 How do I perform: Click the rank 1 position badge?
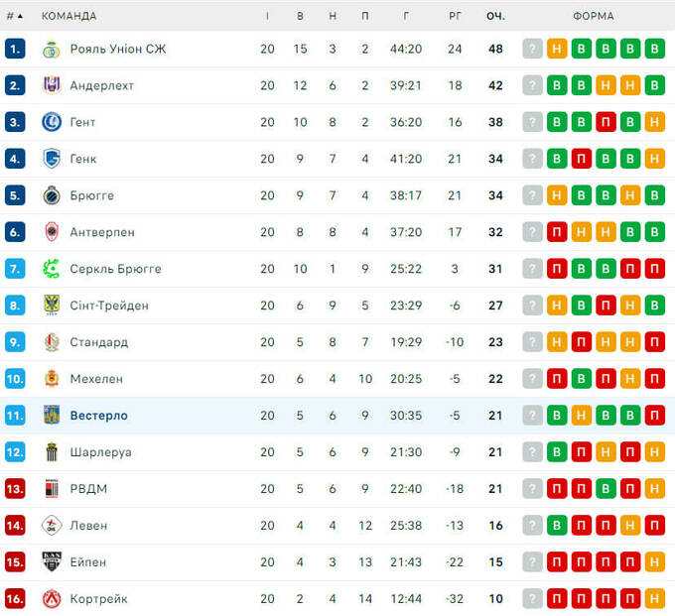point(15,49)
